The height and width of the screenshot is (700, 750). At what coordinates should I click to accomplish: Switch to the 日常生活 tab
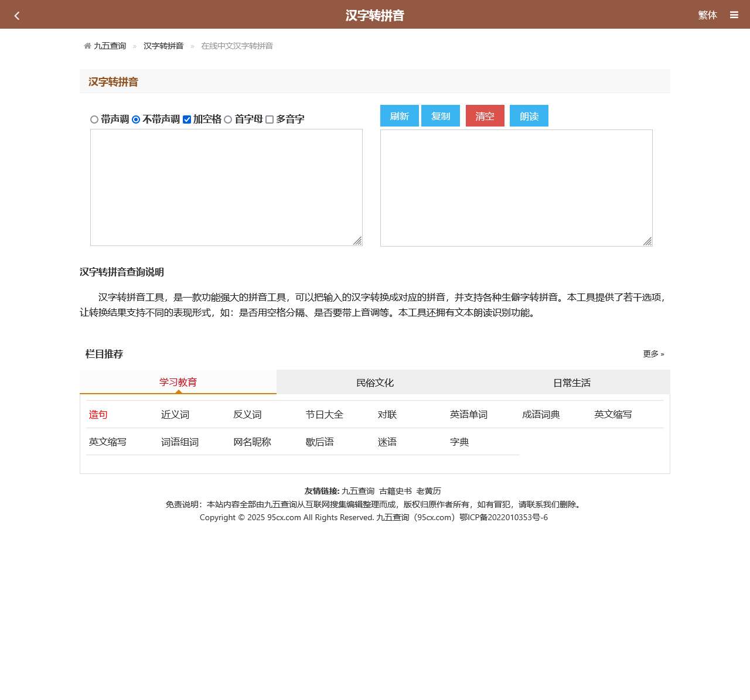(572, 382)
